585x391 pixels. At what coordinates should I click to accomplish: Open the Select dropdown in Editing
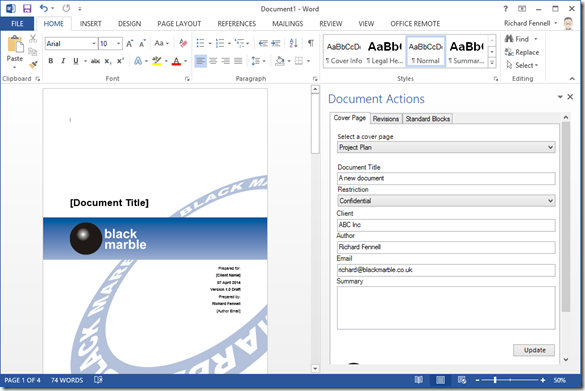click(x=522, y=65)
